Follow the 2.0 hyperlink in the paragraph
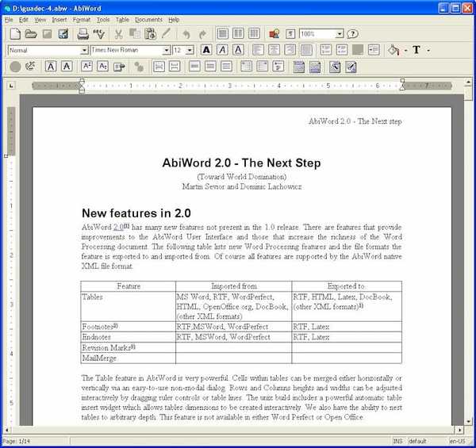Screen dimensions: 476x448 [x=118, y=228]
